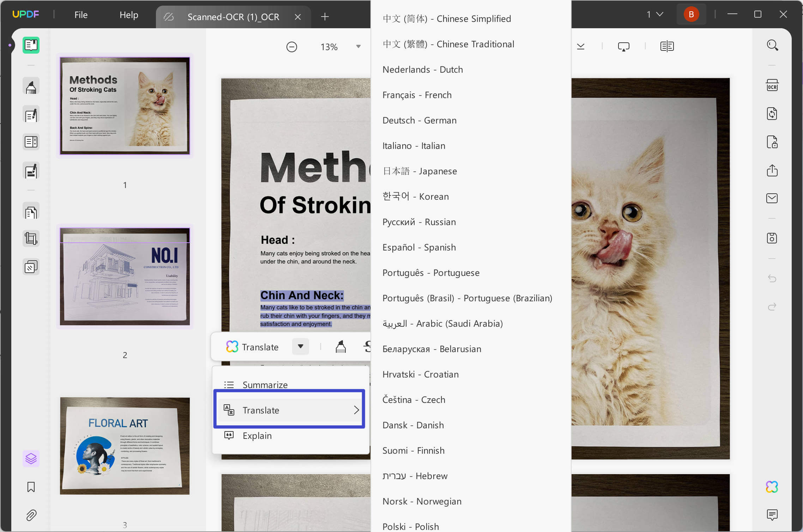Send file by email icon
Image resolution: width=803 pixels, height=532 pixels.
click(x=772, y=198)
